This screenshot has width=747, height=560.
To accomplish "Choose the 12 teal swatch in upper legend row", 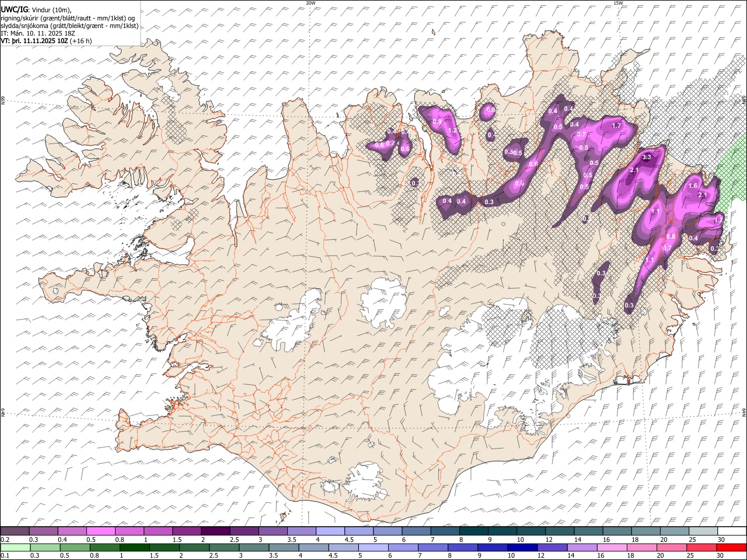I will point(560,531).
